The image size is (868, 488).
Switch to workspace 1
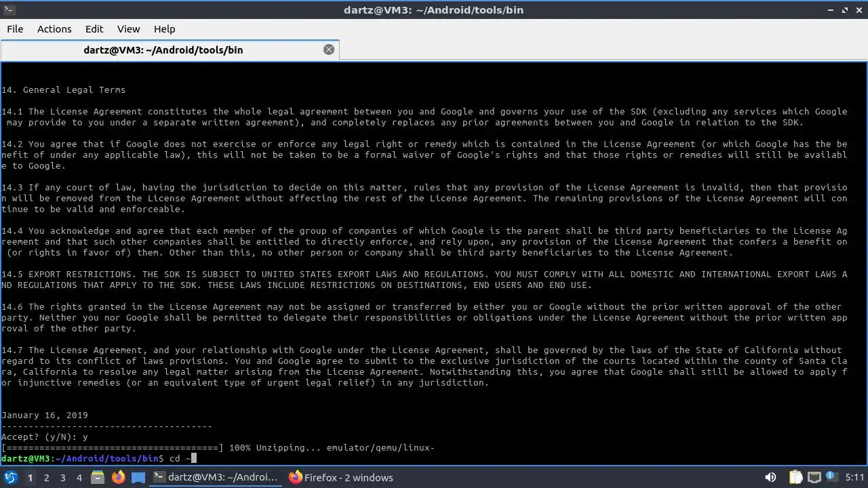coord(30,478)
